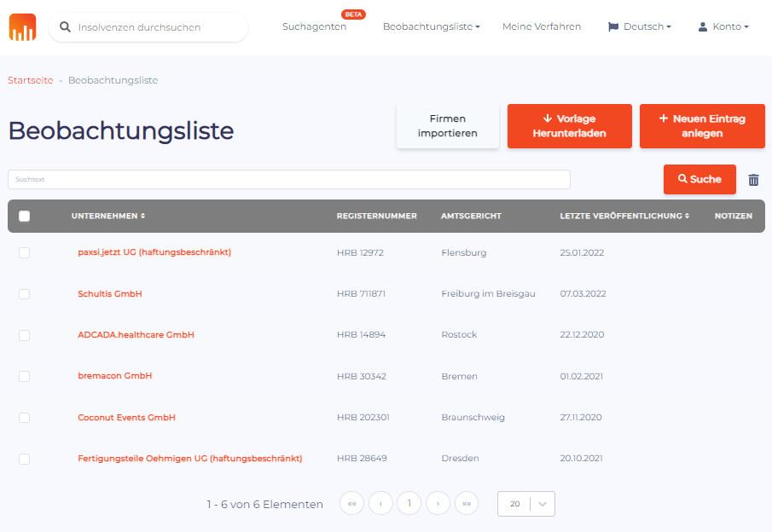Navigate to Meine Verfahren
This screenshot has height=532, width=772.
[x=542, y=27]
